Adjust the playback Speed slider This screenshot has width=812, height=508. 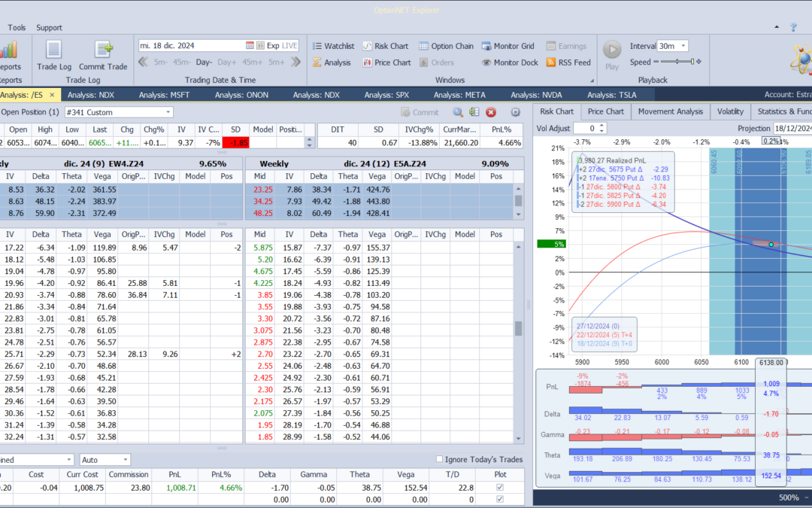[677, 62]
